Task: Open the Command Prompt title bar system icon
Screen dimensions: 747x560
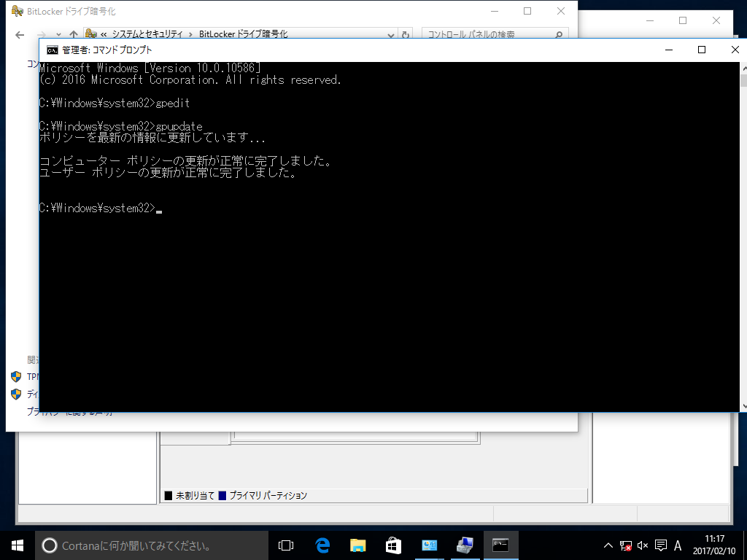Action: 53,50
